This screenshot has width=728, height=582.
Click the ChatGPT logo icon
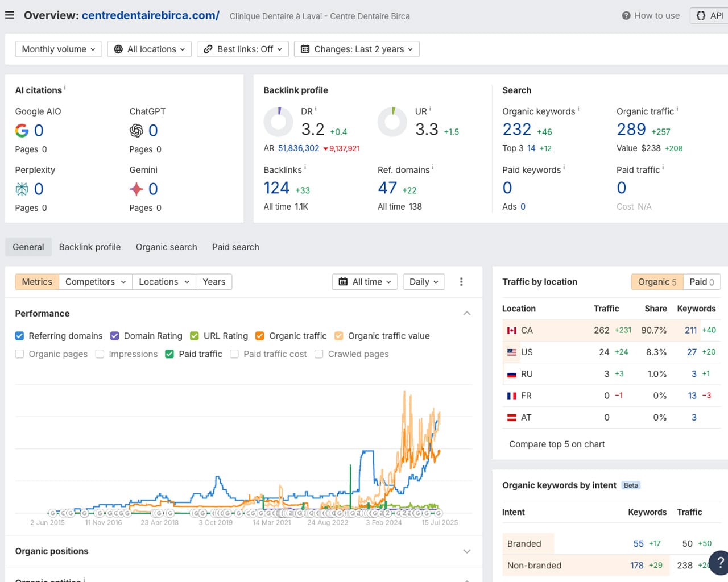click(136, 131)
